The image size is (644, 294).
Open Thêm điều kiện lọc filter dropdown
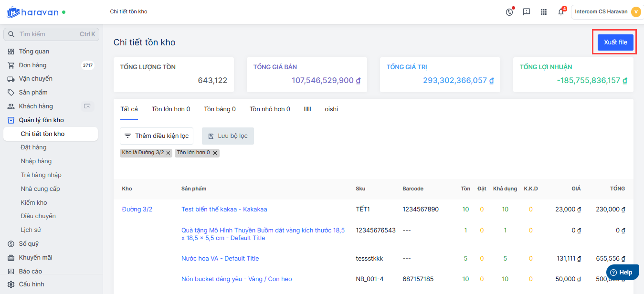[x=157, y=136]
